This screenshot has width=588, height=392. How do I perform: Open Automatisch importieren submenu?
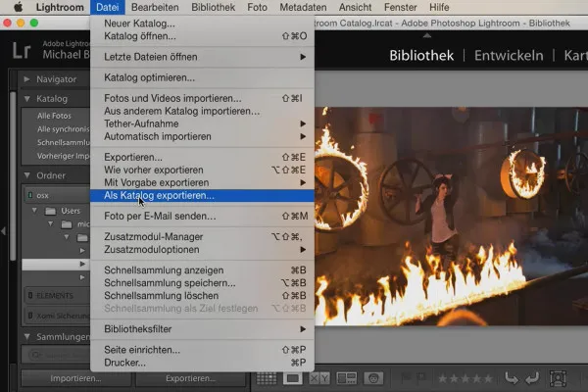click(202, 136)
